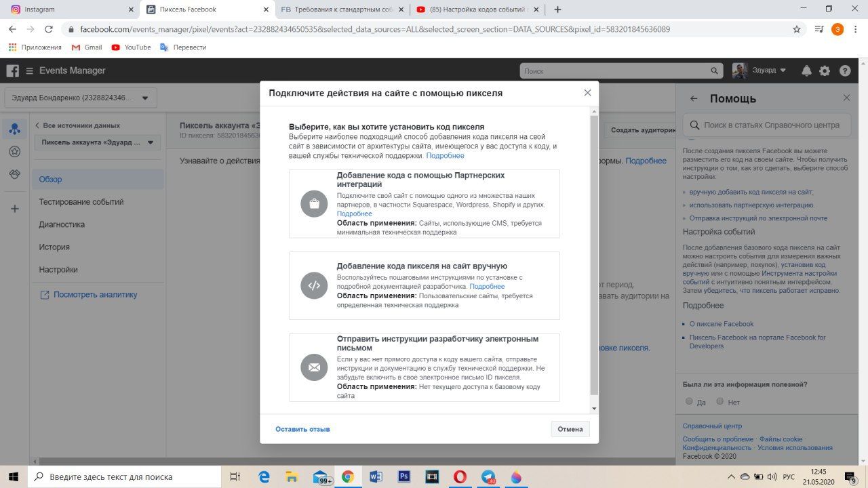Click the shopping bag partner integration icon
Viewport: 868px width, 488px height.
[314, 203]
